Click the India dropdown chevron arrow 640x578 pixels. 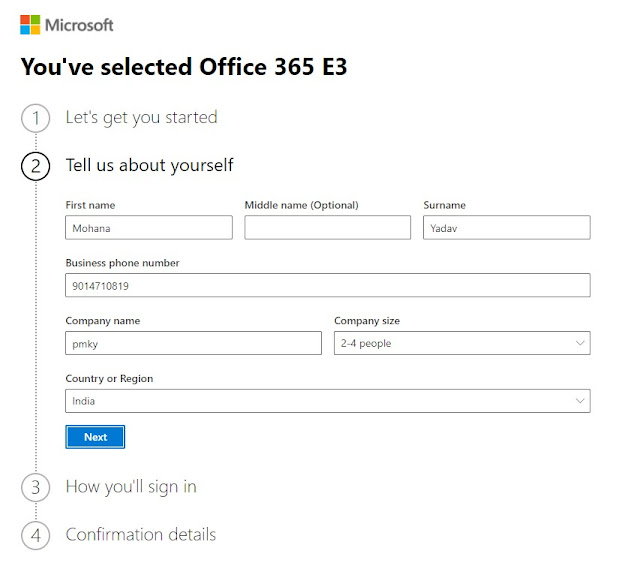click(580, 401)
